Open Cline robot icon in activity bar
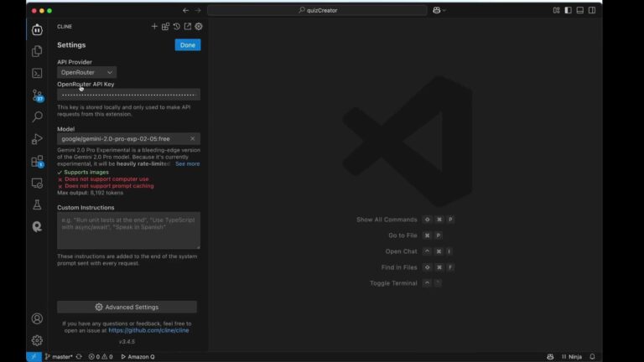644x362 pixels. click(x=37, y=29)
